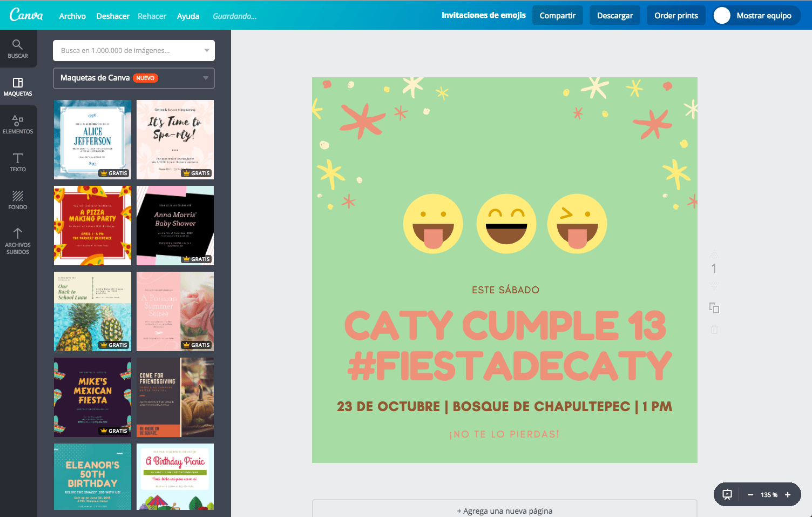
Task: Click the Canva logo
Action: coord(26,15)
